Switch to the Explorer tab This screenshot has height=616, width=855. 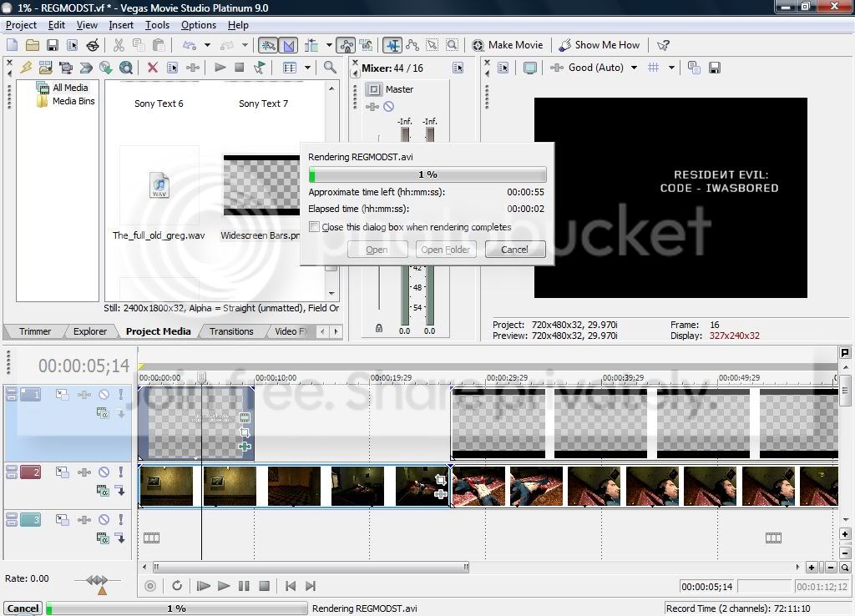(x=90, y=331)
